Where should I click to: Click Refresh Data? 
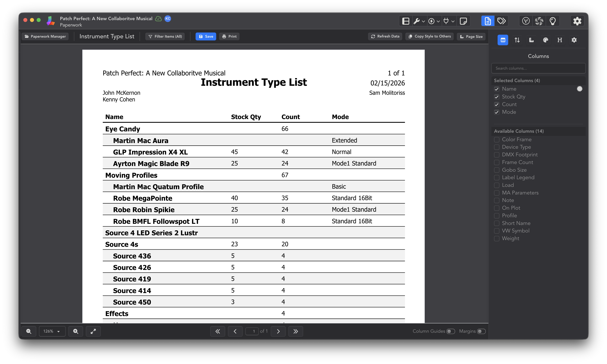(x=385, y=36)
